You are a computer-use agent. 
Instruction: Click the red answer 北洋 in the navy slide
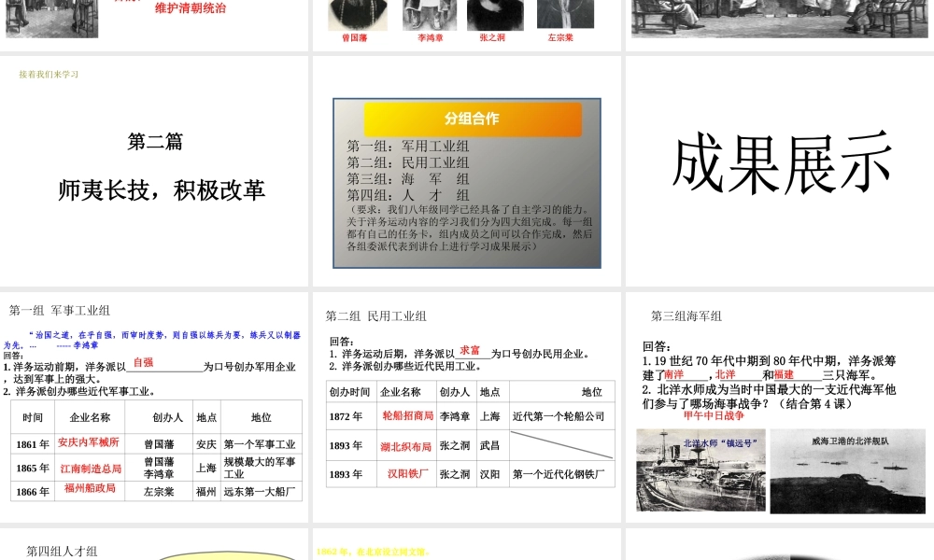pyautogui.click(x=725, y=375)
